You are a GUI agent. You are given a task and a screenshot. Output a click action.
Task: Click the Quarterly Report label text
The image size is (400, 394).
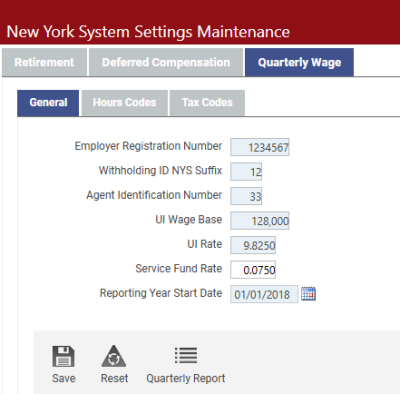pyautogui.click(x=186, y=379)
